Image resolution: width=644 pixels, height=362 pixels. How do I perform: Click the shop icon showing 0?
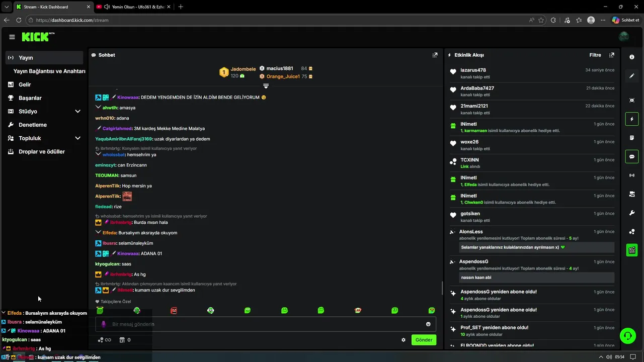pos(125,340)
